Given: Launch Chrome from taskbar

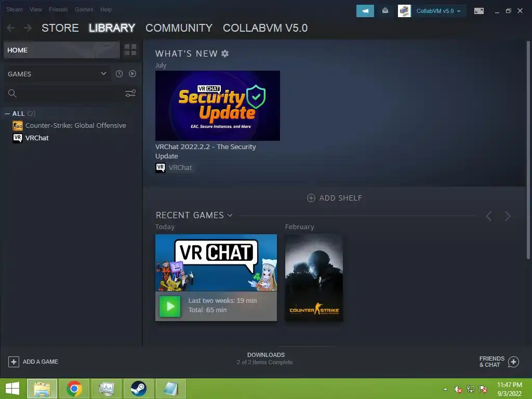Looking at the screenshot, I should (x=74, y=389).
